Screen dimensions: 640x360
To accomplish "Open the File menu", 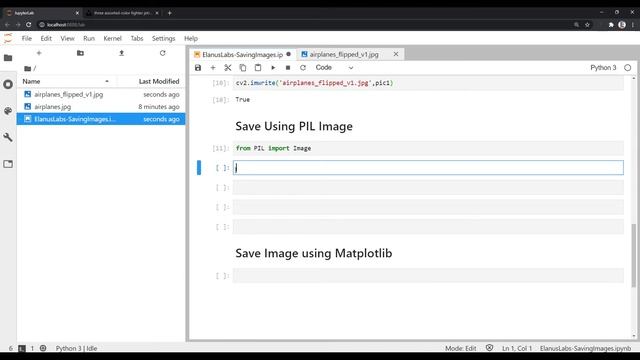I will [27, 38].
